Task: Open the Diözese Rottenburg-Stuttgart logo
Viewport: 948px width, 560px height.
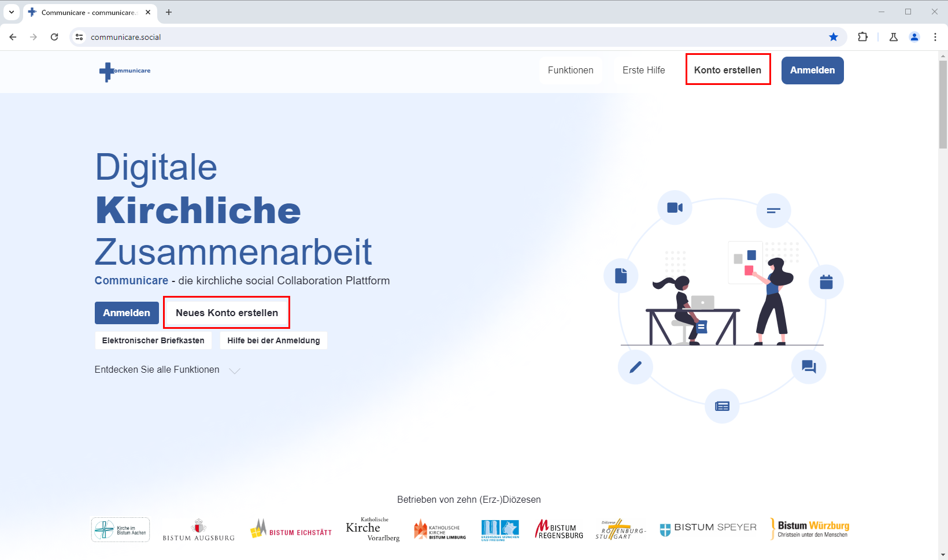Action: (621, 529)
